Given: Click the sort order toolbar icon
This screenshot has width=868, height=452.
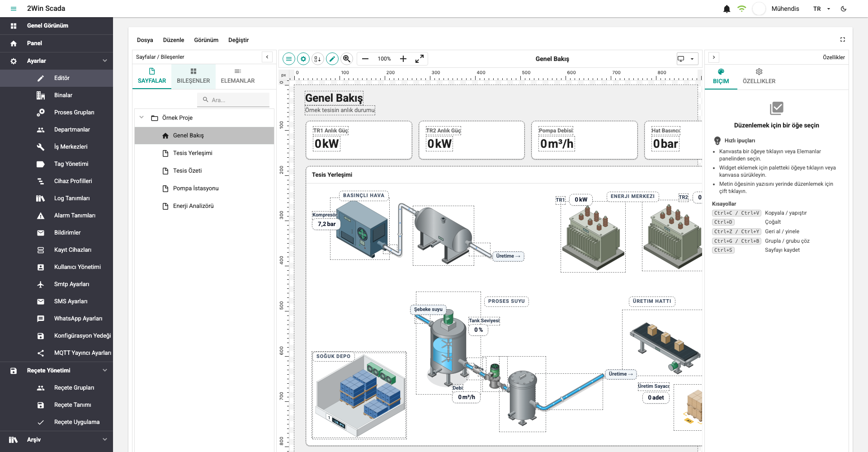Looking at the screenshot, I should [318, 59].
